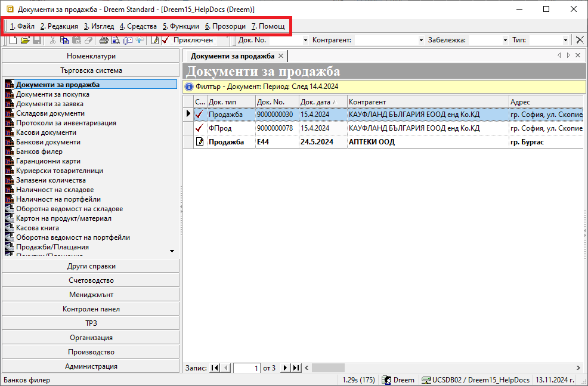Open the Файл menu
Viewport: 588px width, 386px height.
pos(23,26)
